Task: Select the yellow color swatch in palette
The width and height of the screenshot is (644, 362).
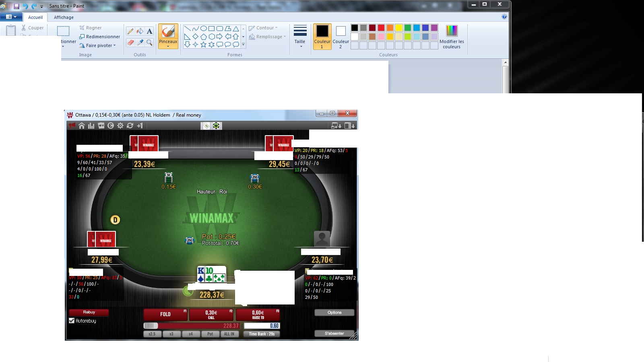Action: pyautogui.click(x=399, y=28)
